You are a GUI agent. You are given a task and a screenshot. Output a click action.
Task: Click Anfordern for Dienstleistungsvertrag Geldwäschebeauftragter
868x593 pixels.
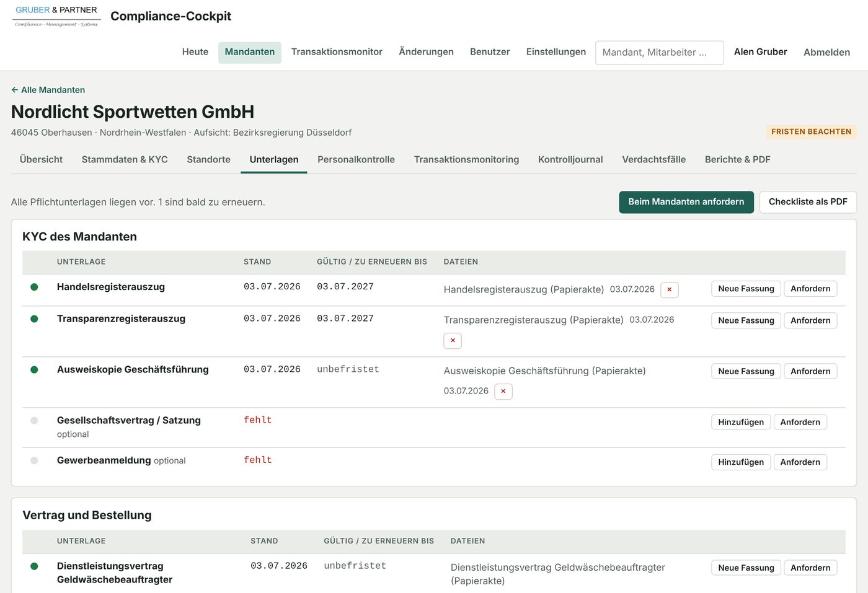pyautogui.click(x=810, y=568)
